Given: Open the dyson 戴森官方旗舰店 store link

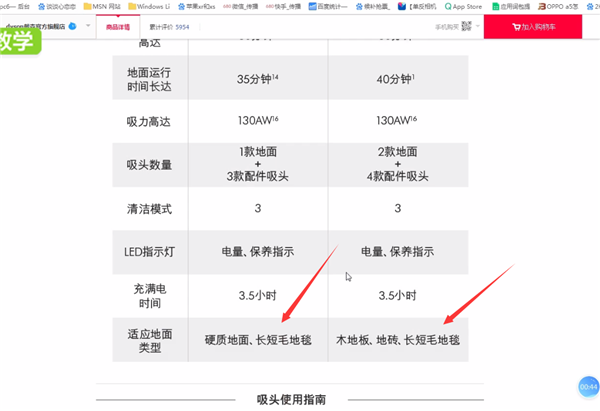Looking at the screenshot, I should tap(36, 26).
